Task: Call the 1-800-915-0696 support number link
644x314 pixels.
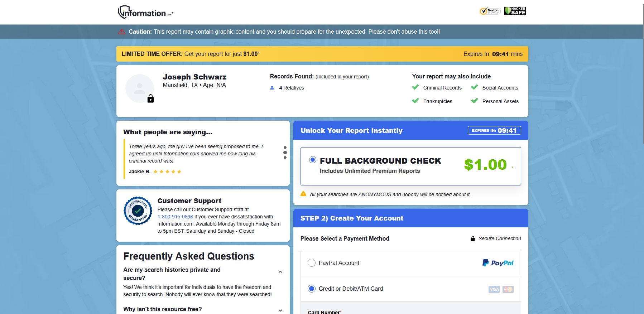Action: click(x=175, y=217)
